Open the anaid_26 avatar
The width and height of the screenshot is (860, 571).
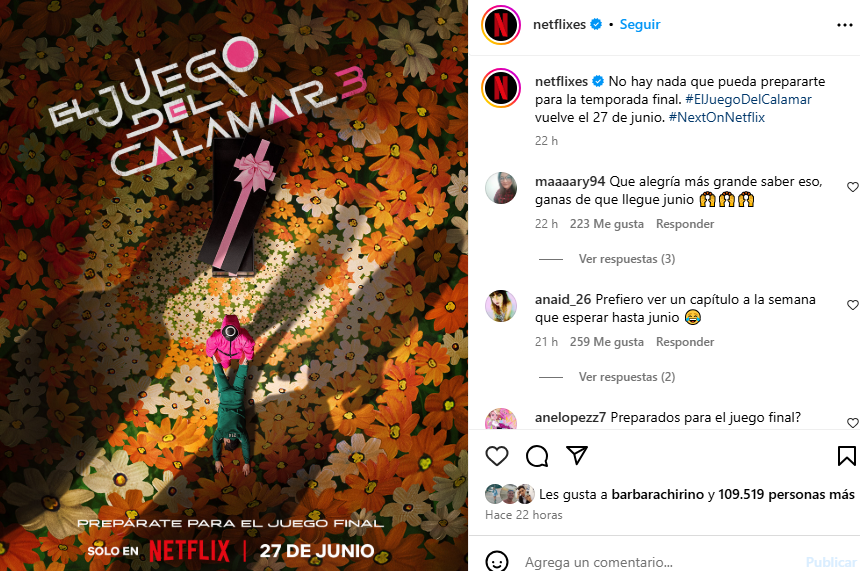[x=501, y=306]
